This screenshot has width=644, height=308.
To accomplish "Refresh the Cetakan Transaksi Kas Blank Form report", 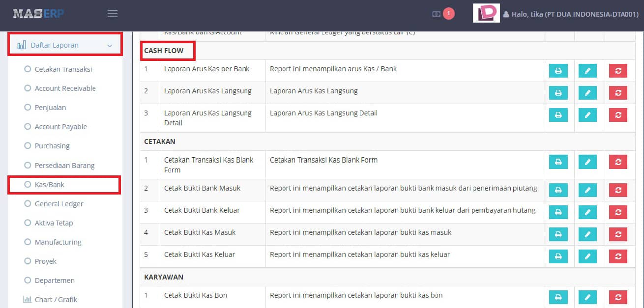I will [x=618, y=162].
